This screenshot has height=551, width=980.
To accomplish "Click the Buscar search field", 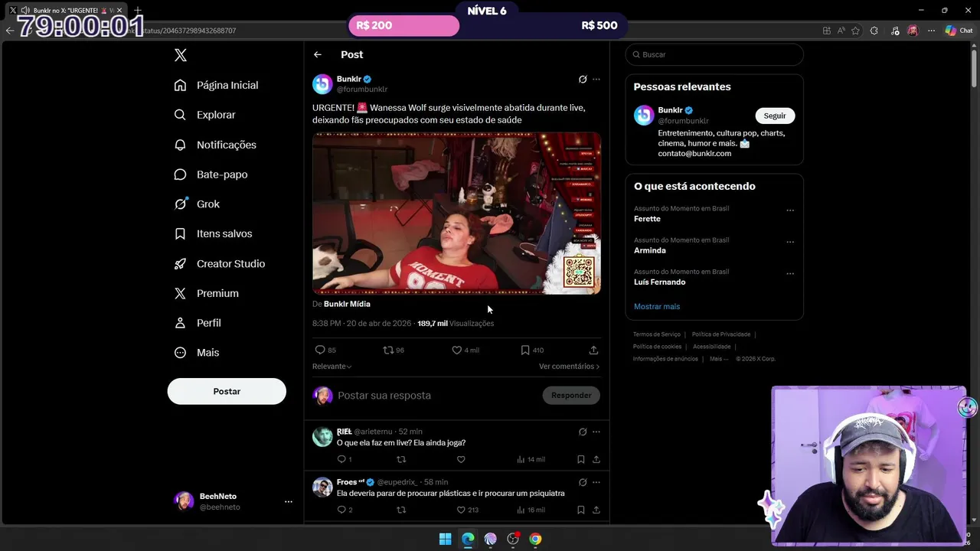I will 714,54.
